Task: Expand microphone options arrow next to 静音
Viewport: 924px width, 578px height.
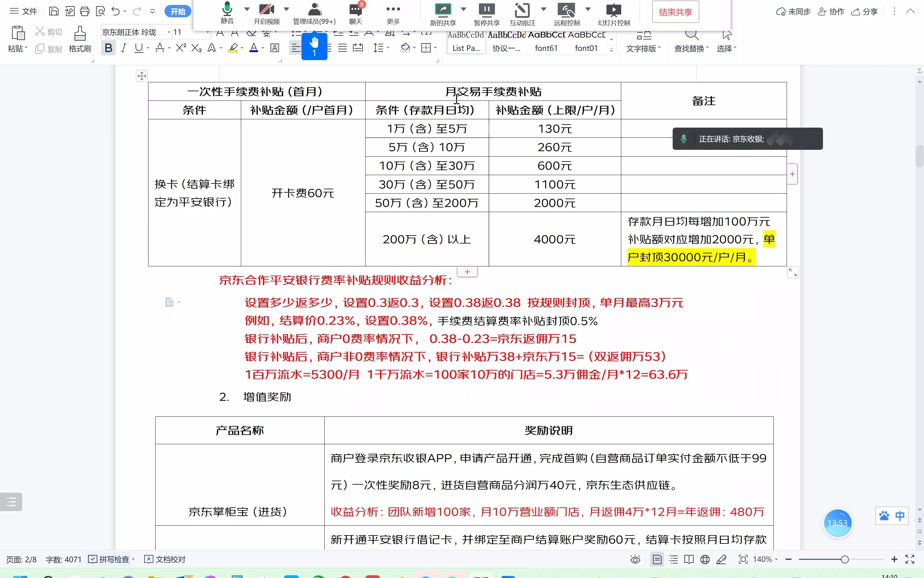Action: pos(247,9)
